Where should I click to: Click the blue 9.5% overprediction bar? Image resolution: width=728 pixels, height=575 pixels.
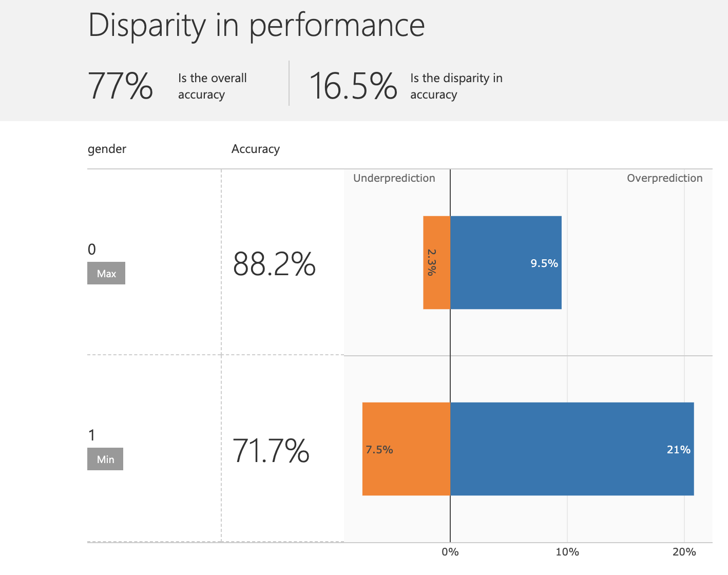(x=506, y=262)
